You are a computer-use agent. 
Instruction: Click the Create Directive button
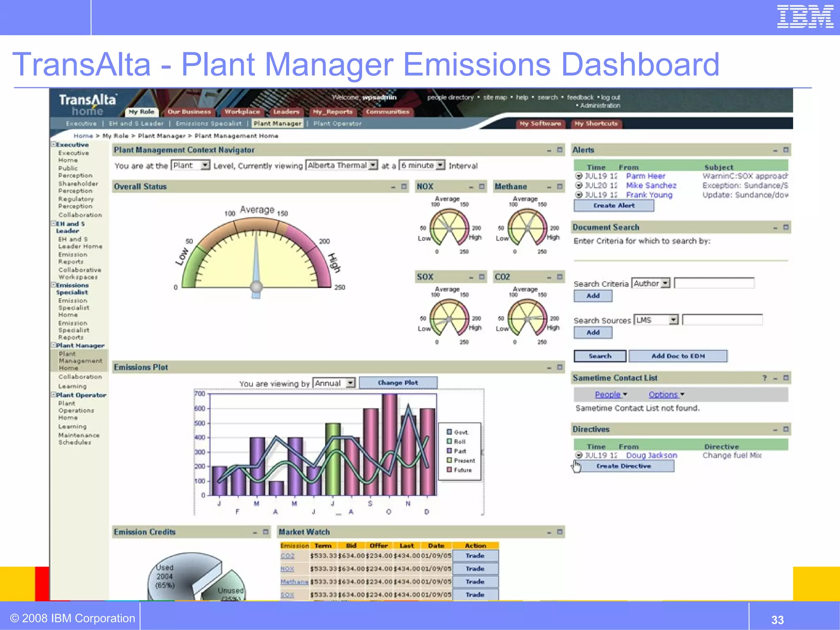point(624,466)
